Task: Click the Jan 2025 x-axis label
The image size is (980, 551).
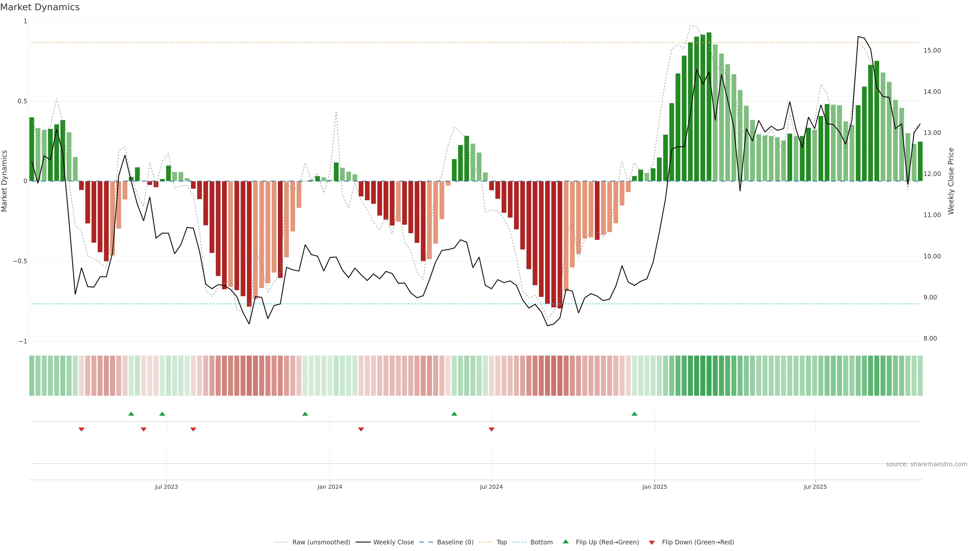Action: coord(654,487)
